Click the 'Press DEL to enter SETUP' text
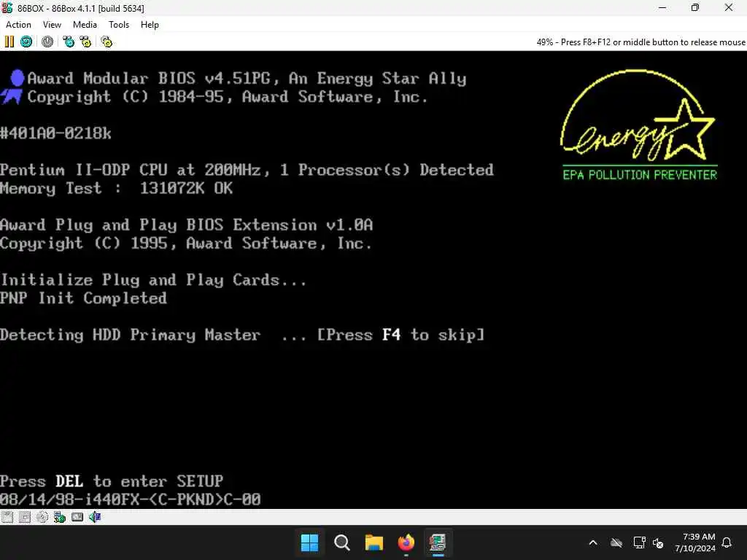Screen dimensions: 747x560 112,481
